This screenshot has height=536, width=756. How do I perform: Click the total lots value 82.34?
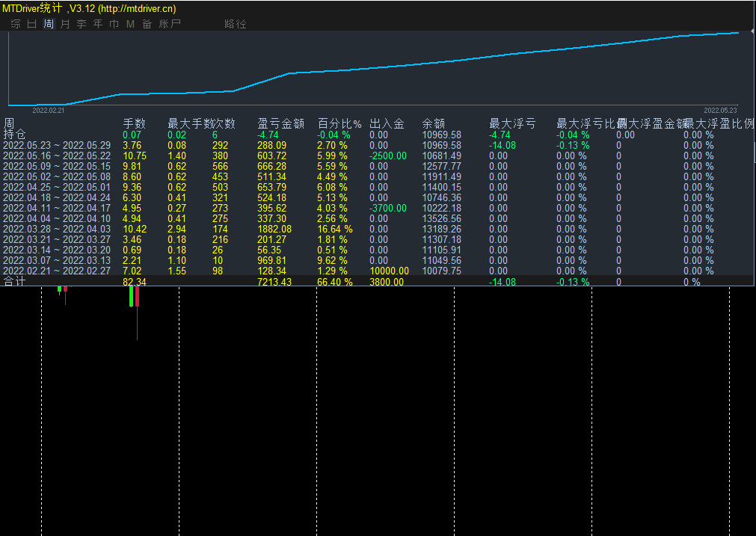135,282
